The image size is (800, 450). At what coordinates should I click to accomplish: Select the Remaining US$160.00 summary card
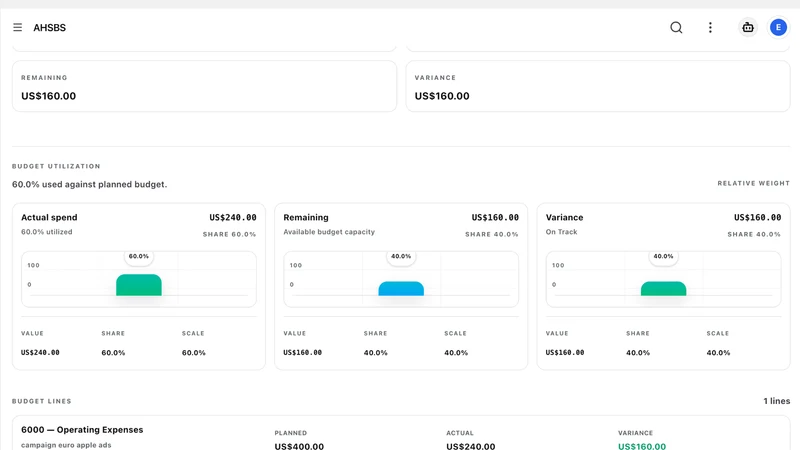pyautogui.click(x=204, y=86)
